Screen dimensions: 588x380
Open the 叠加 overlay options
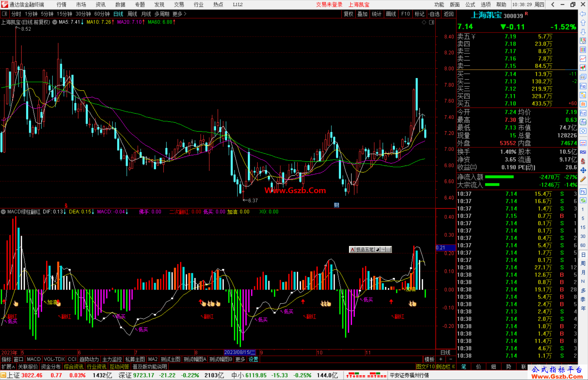click(362, 14)
